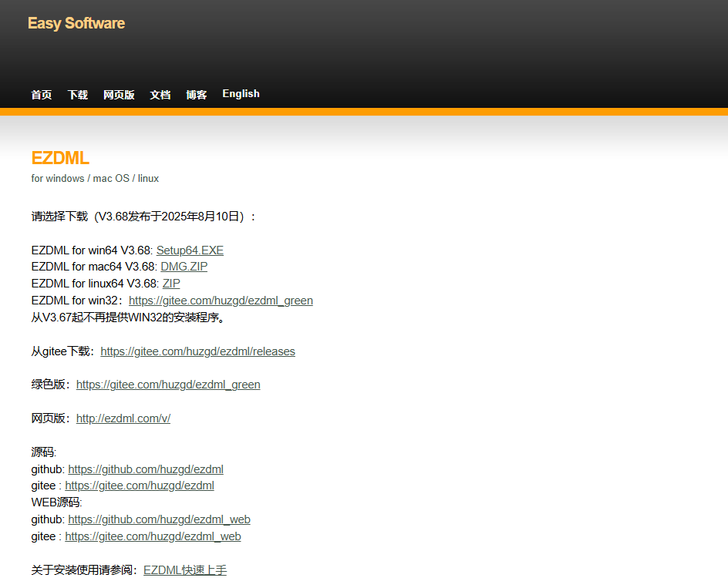Click the orange EZDML page heading
Viewport: 728px width, 588px height.
[60, 158]
